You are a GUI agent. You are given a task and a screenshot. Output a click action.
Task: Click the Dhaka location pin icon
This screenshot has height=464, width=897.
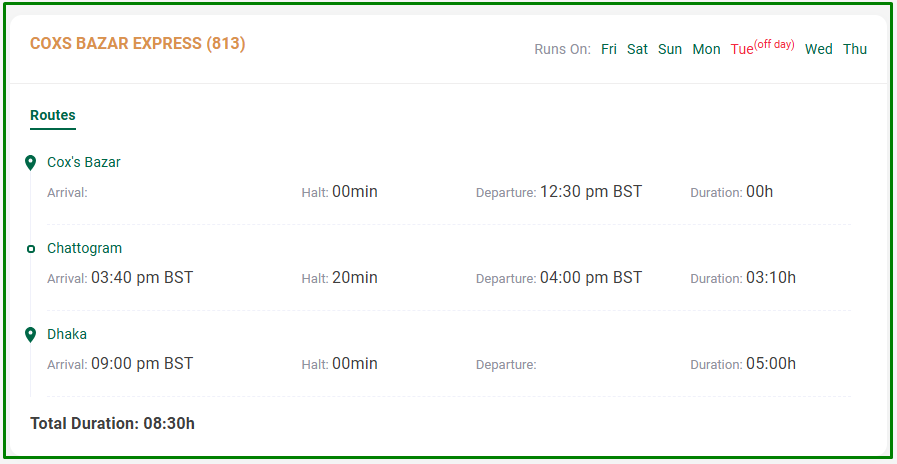coord(31,335)
